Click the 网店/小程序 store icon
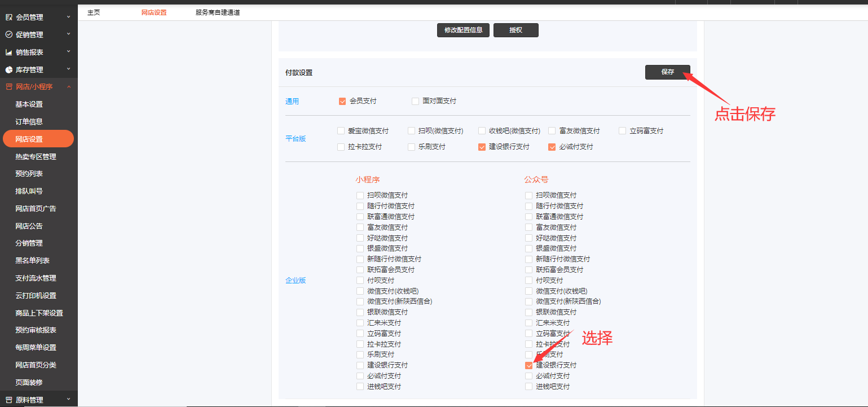868x407 pixels. [x=8, y=87]
